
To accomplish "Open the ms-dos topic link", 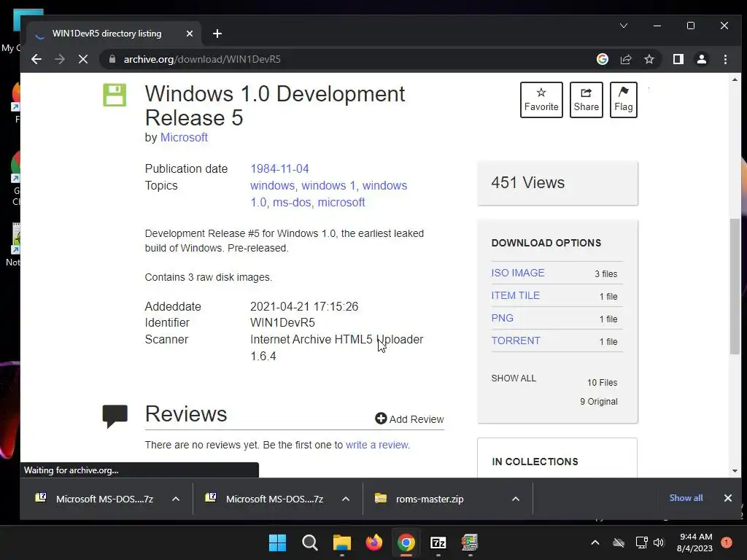I will (292, 202).
